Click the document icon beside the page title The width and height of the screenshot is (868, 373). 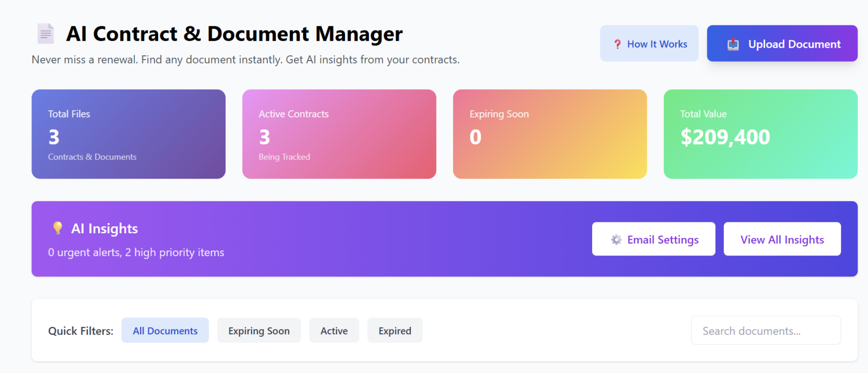coord(45,34)
